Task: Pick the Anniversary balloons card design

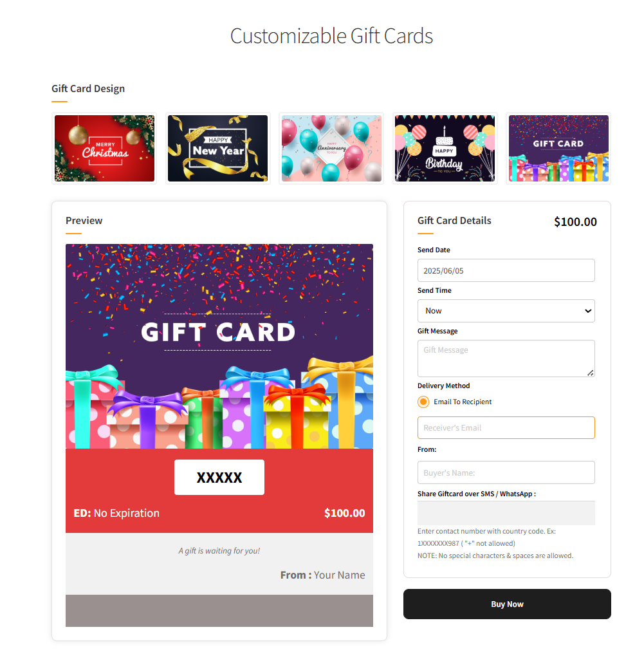Action: [x=331, y=148]
